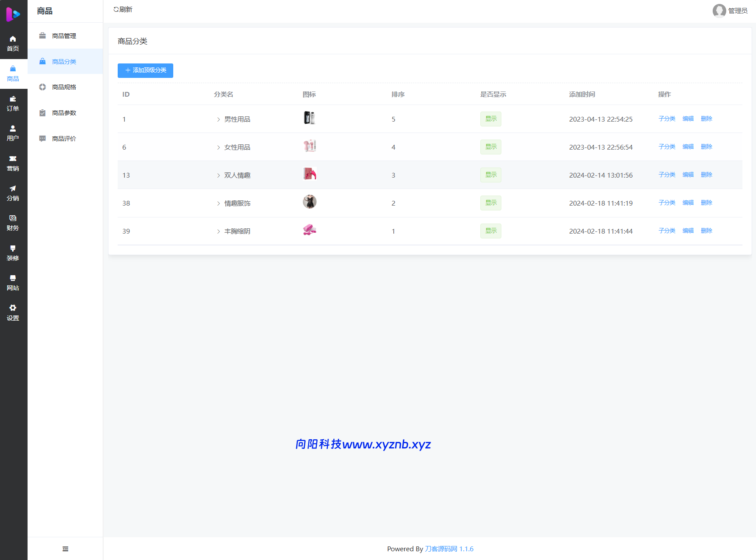Open the 财务 finance section icon
Screen dimensions: 756x560
pos(13,219)
